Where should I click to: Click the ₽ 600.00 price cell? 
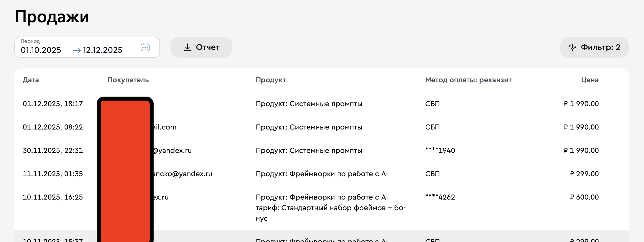click(584, 197)
